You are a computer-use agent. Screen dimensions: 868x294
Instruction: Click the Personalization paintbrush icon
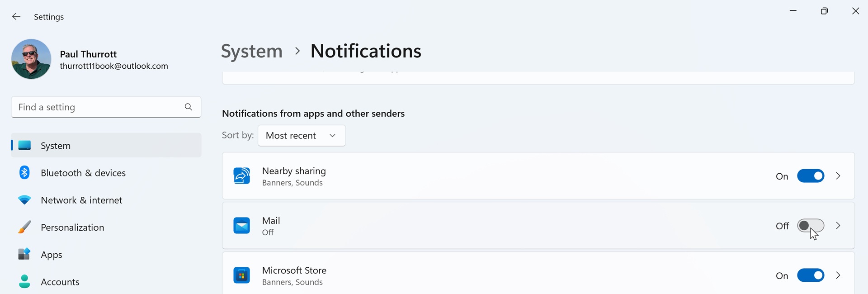[24, 227]
